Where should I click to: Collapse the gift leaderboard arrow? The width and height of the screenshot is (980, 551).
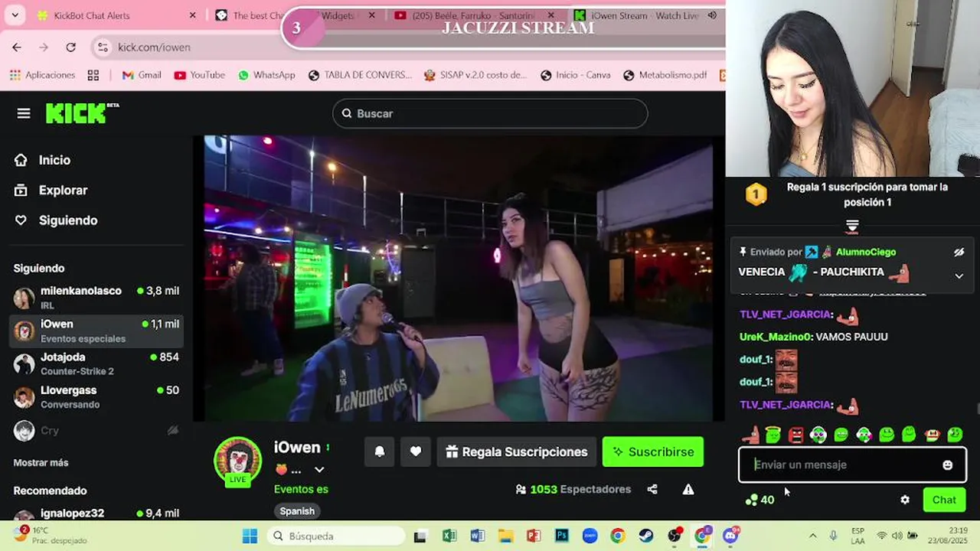(x=852, y=226)
